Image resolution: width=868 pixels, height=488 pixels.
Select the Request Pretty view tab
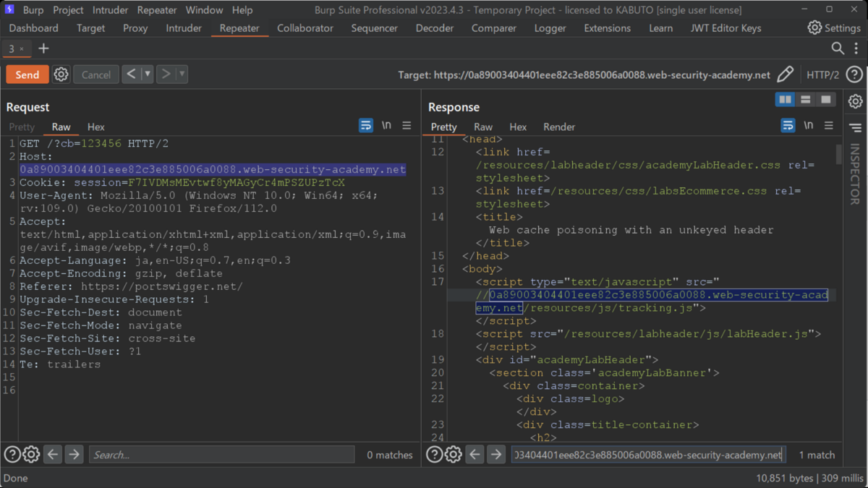[22, 127]
